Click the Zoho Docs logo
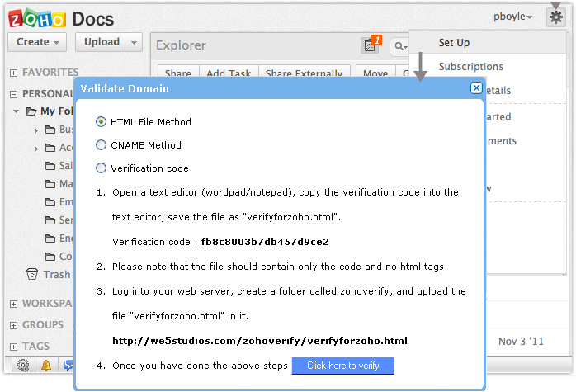576x392 pixels. [61, 19]
